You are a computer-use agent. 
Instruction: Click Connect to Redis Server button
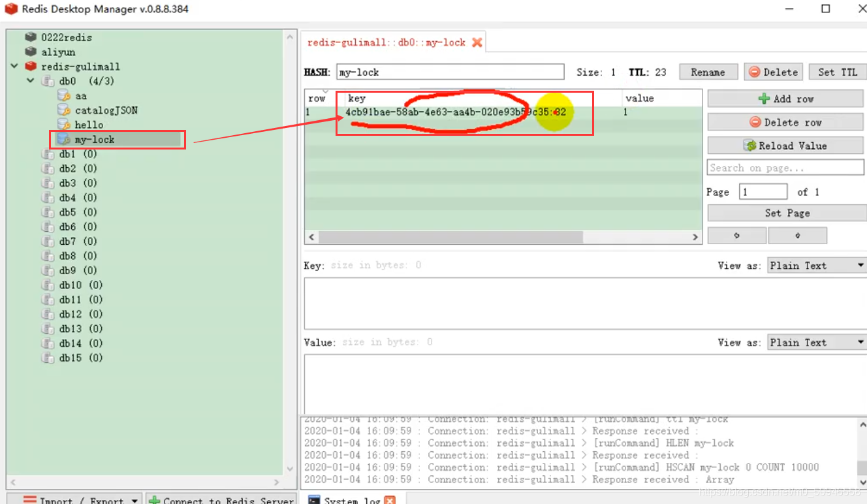point(221,500)
